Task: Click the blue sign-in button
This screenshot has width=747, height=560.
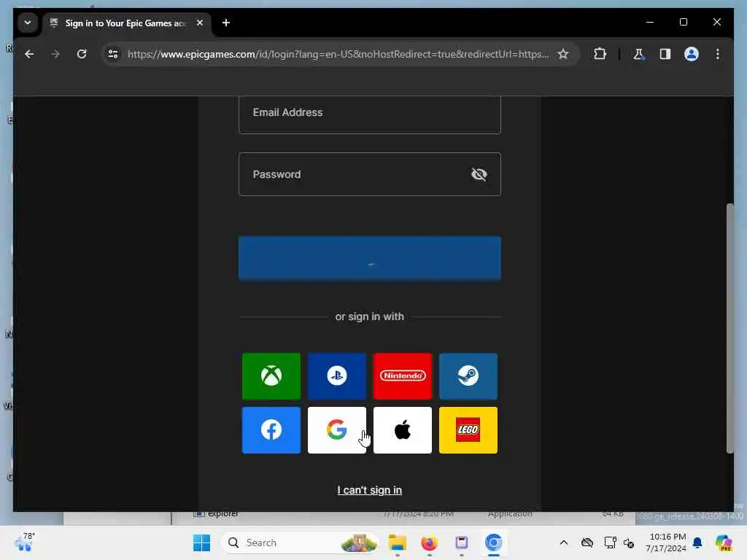Action: point(370,258)
